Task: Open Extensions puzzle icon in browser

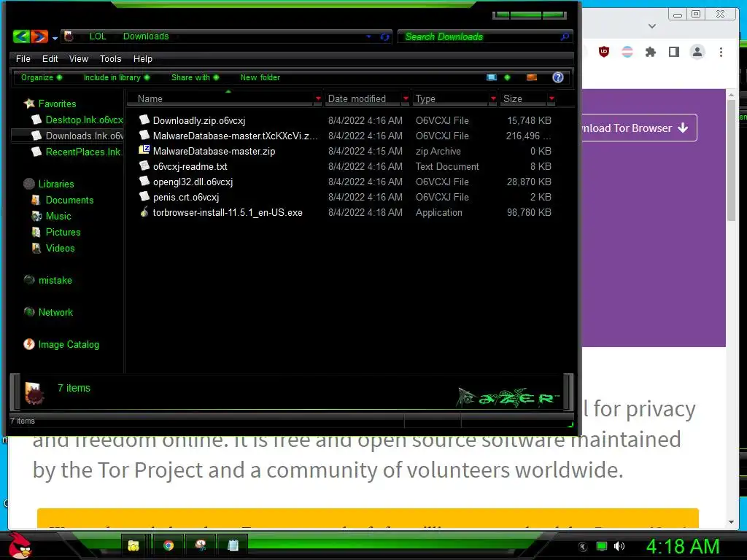Action: pos(650,52)
